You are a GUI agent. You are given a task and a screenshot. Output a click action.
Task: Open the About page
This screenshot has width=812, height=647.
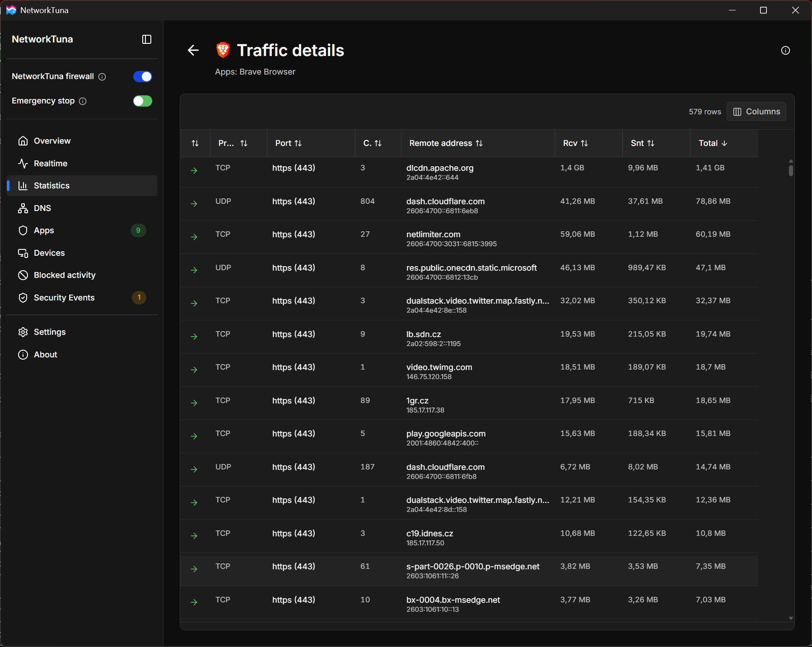pyautogui.click(x=82, y=355)
